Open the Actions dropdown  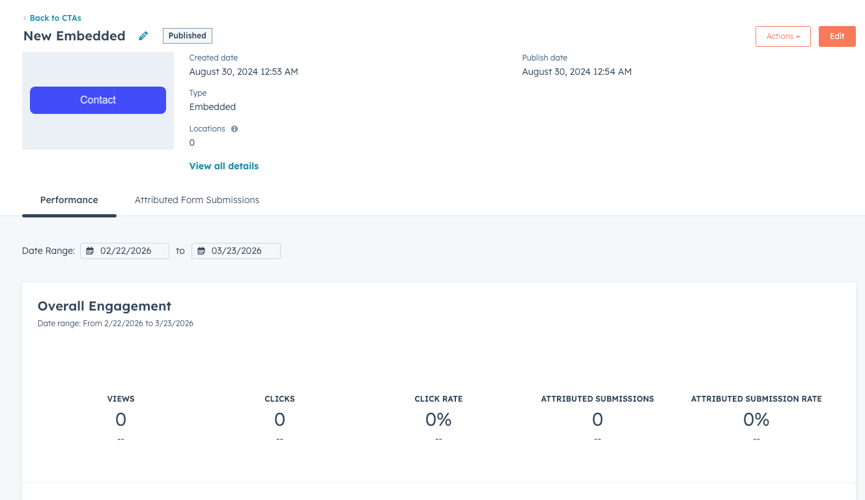tap(783, 36)
